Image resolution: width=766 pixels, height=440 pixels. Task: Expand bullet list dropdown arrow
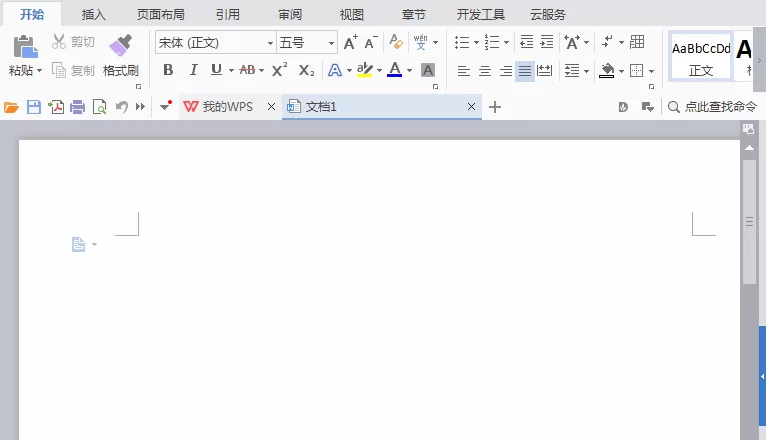tap(476, 42)
